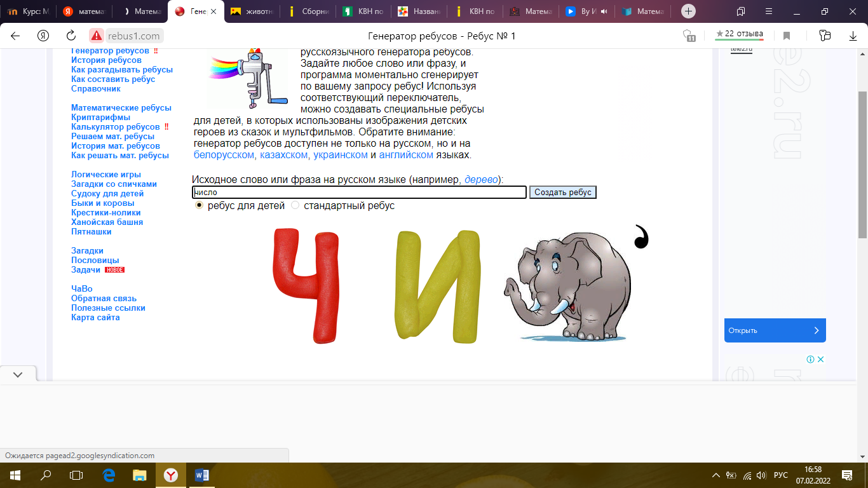Click the Yandex 'Я' home icon

[43, 36]
